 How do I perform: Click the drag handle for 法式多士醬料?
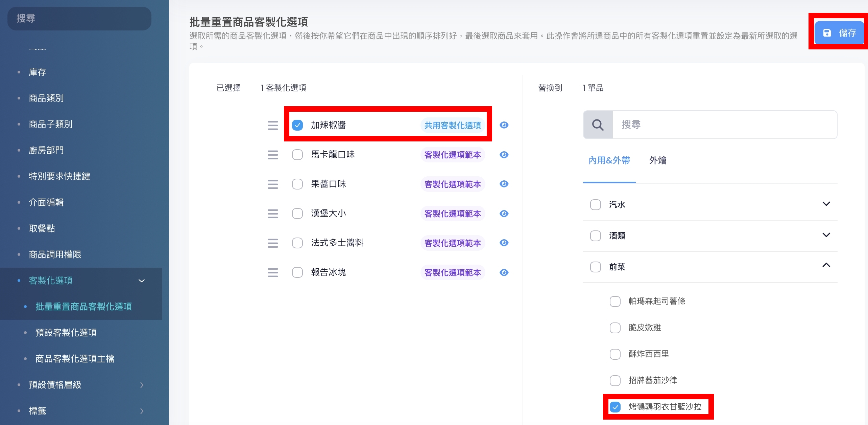pos(273,243)
